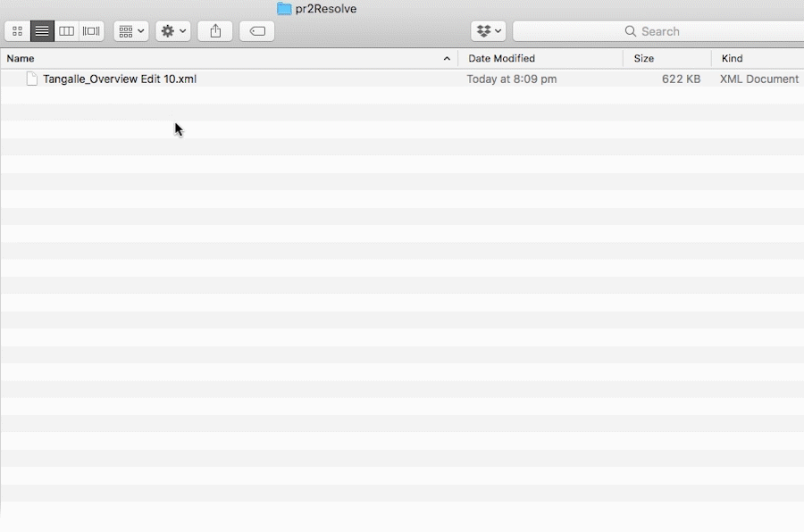Switch to column view
The width and height of the screenshot is (804, 532).
(x=67, y=31)
